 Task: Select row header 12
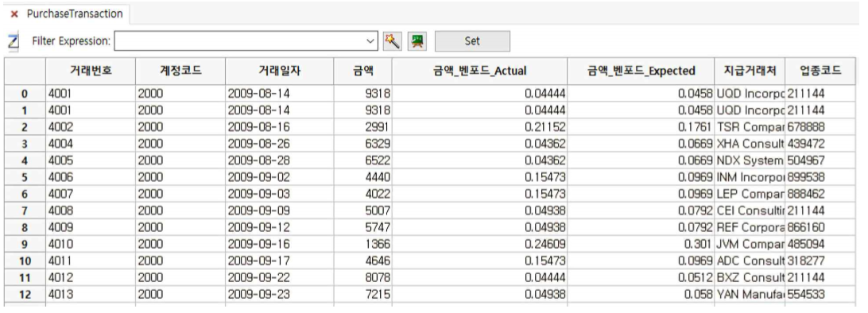[25, 294]
